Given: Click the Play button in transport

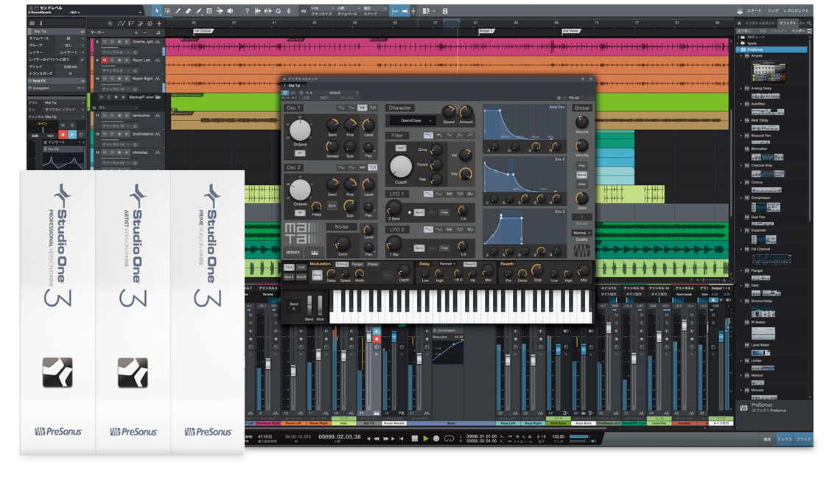Looking at the screenshot, I should click(425, 438).
